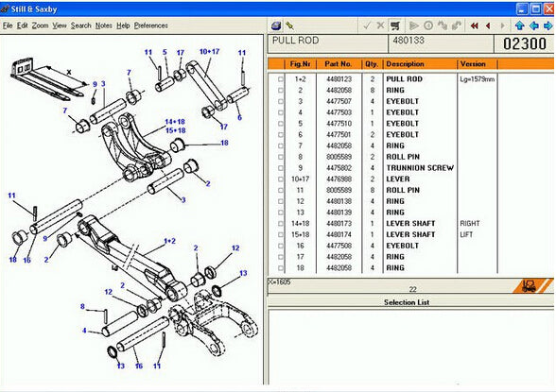
Task: Tick the checkbox for TRUNNION SCREW row
Action: point(281,168)
